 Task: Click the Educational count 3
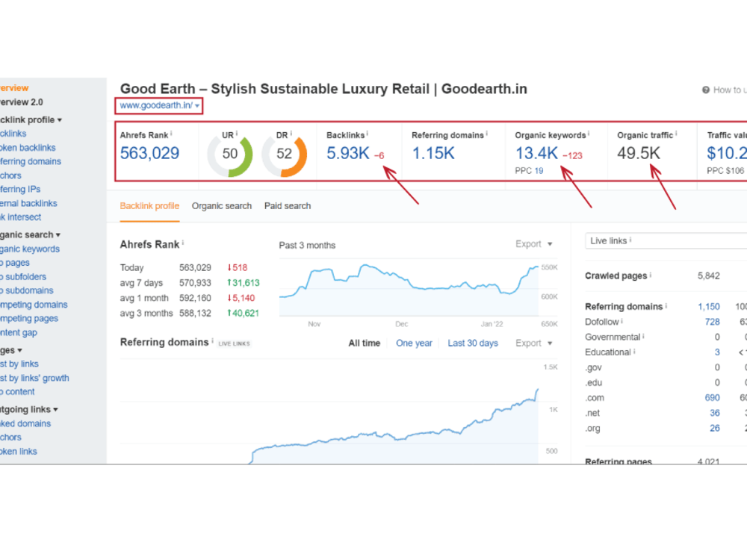click(717, 352)
